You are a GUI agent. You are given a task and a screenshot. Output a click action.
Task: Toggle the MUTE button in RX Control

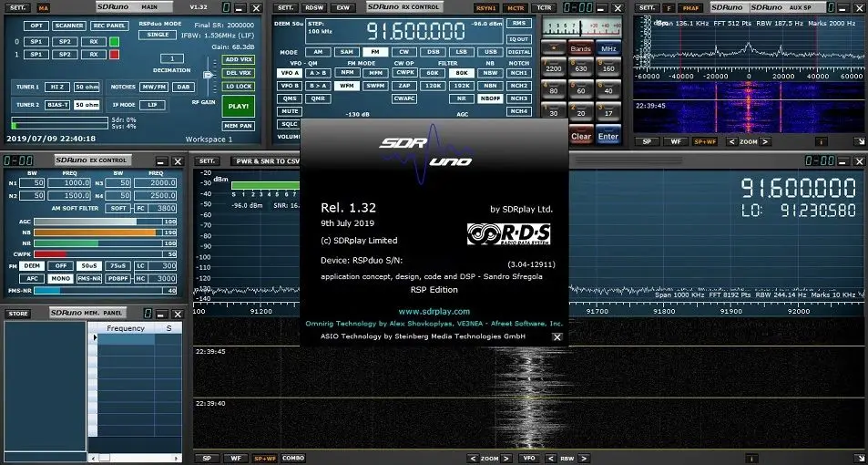click(x=290, y=110)
